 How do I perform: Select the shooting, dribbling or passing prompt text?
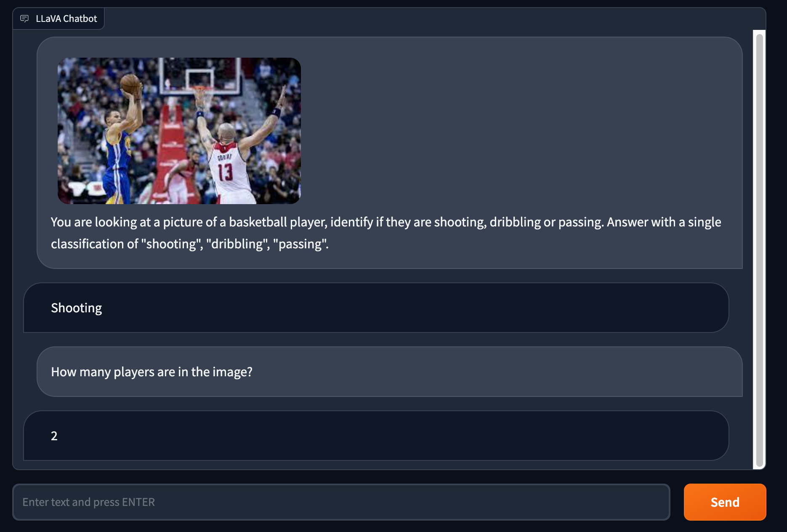(x=386, y=233)
